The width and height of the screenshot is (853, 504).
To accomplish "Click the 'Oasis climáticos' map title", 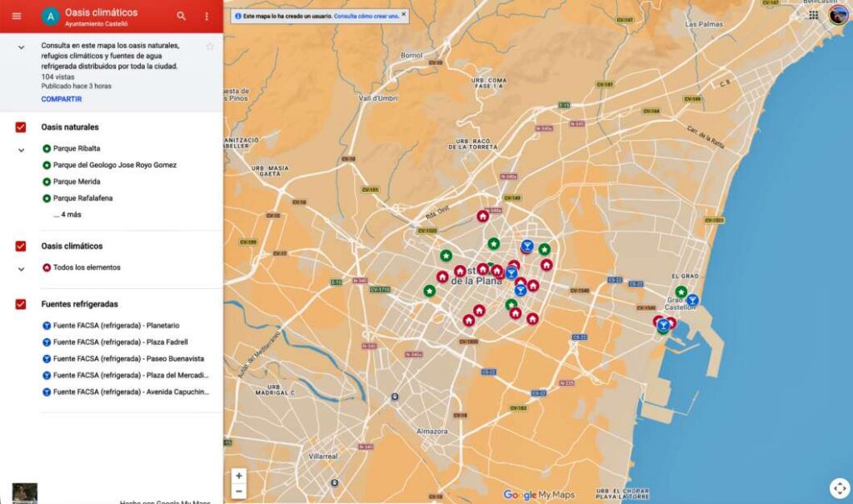I will (x=101, y=12).
